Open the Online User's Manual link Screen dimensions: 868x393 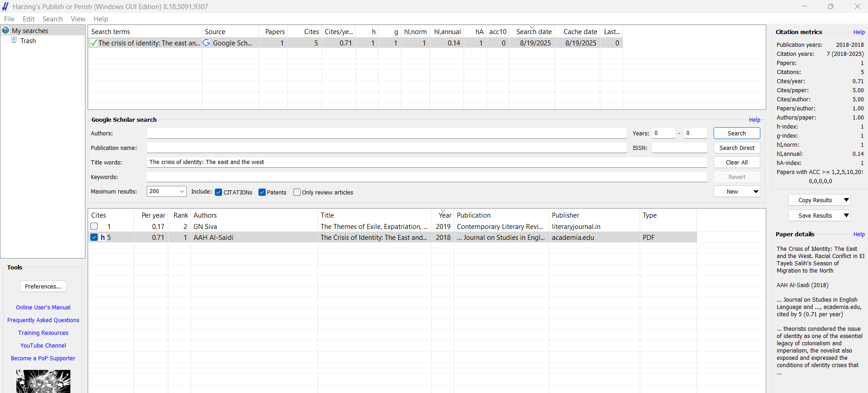pyautogui.click(x=43, y=308)
